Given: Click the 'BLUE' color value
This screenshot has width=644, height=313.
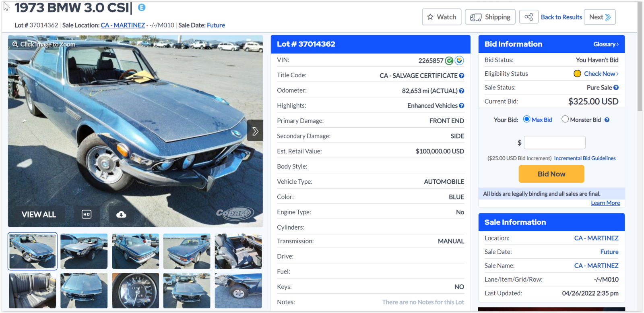Looking at the screenshot, I should click(x=456, y=197).
